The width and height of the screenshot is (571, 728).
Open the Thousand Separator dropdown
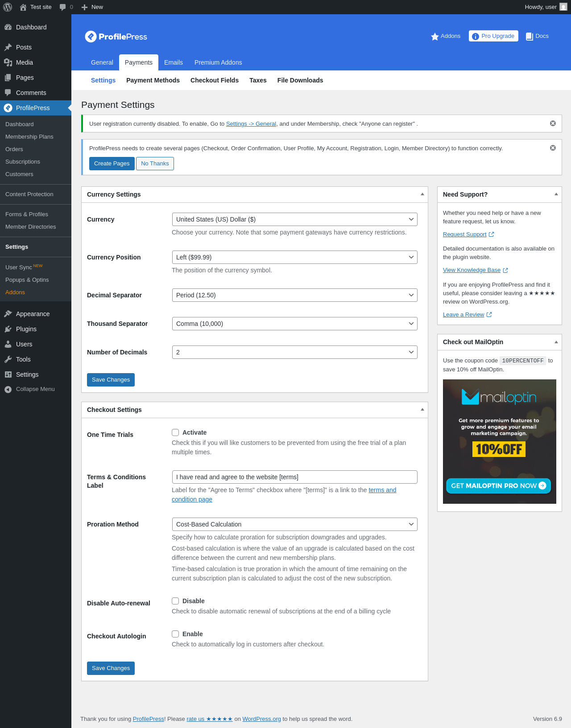295,324
